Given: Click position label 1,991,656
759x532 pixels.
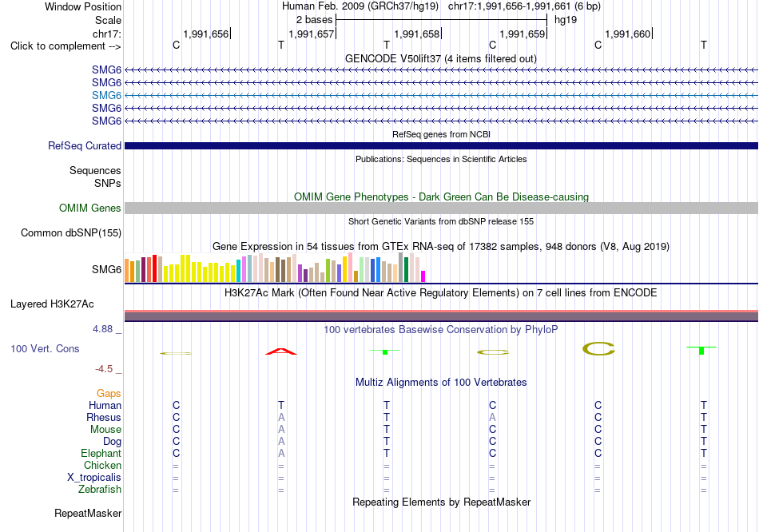Looking at the screenshot, I should (205, 34).
